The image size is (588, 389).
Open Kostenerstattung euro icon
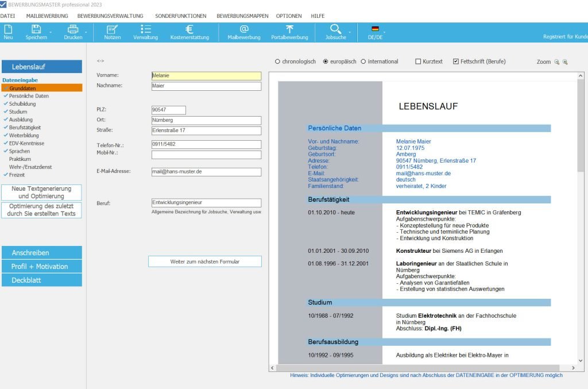(189, 32)
